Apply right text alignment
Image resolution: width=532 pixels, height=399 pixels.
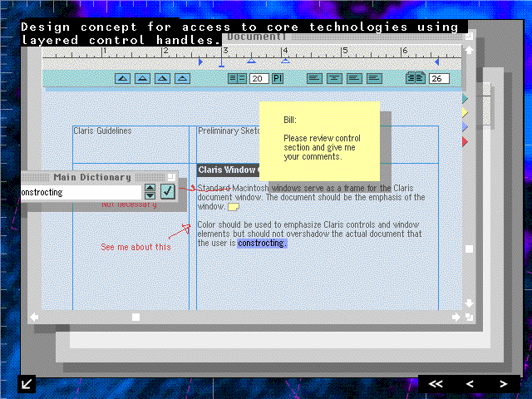click(x=354, y=79)
